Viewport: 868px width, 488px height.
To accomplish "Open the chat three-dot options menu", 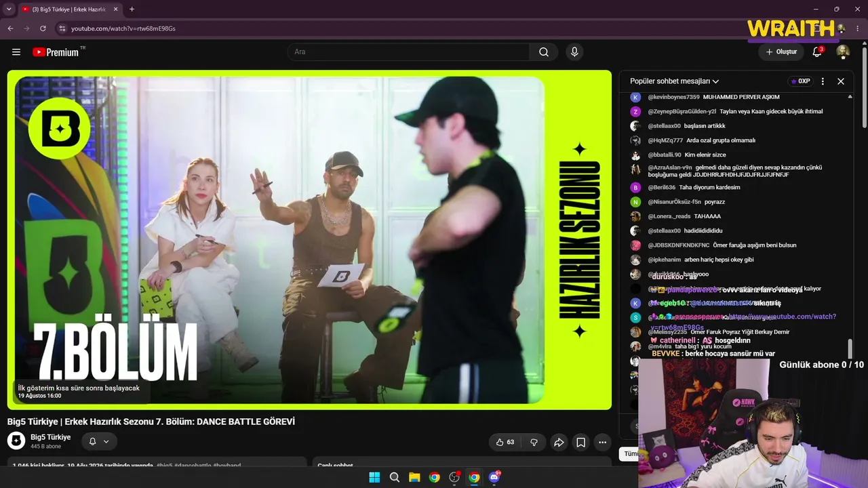I will tap(823, 81).
